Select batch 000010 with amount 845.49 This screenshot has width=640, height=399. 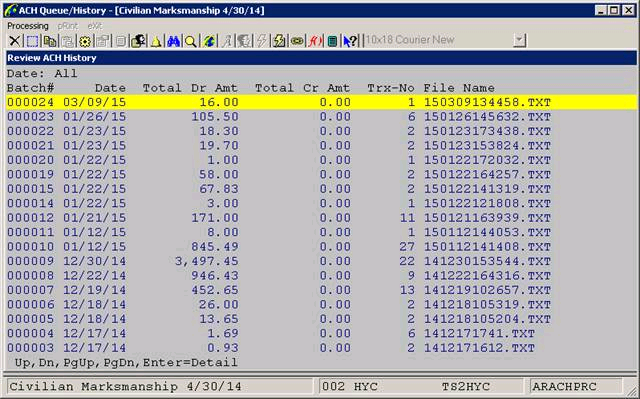[321, 247]
